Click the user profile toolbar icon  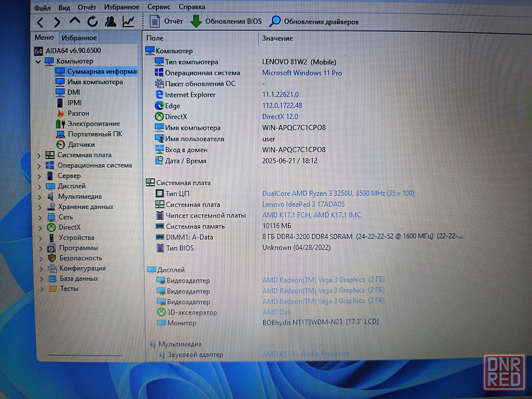click(x=110, y=22)
